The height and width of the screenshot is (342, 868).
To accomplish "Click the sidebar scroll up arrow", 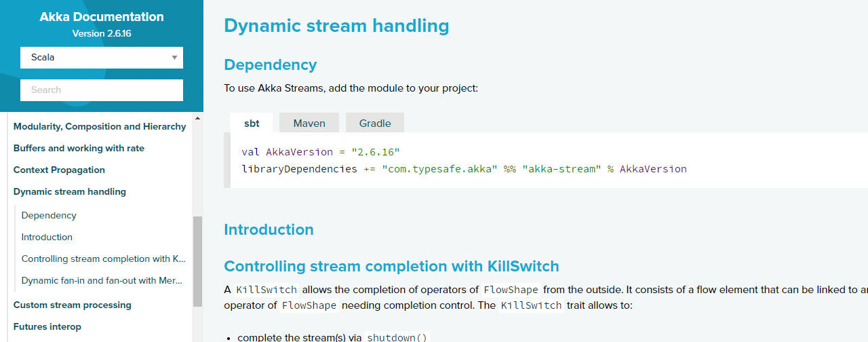I will click(x=198, y=118).
